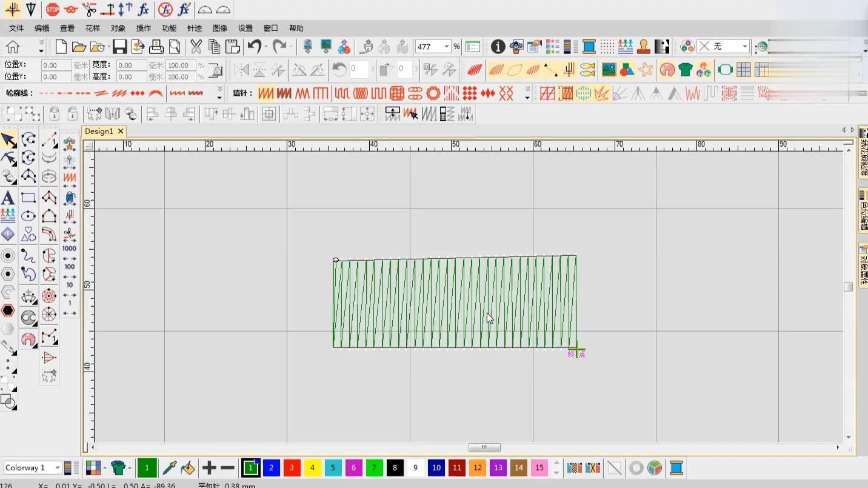868x488 pixels.
Task: Open print preview magnifier icon
Action: pyautogui.click(x=175, y=47)
